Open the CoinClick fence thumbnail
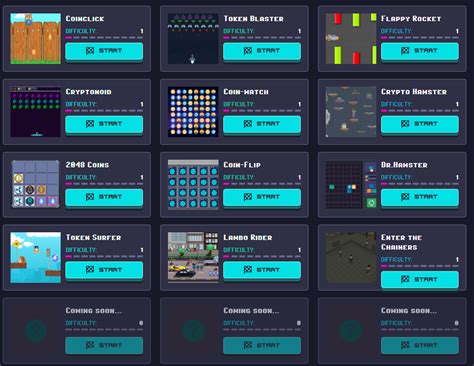This screenshot has width=474, height=366. (36, 38)
